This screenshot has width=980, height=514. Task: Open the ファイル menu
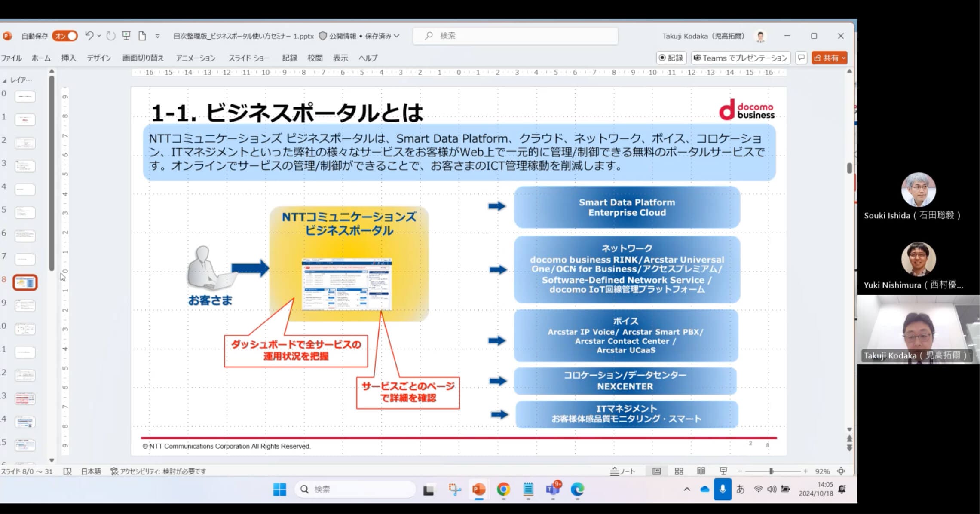pos(11,58)
